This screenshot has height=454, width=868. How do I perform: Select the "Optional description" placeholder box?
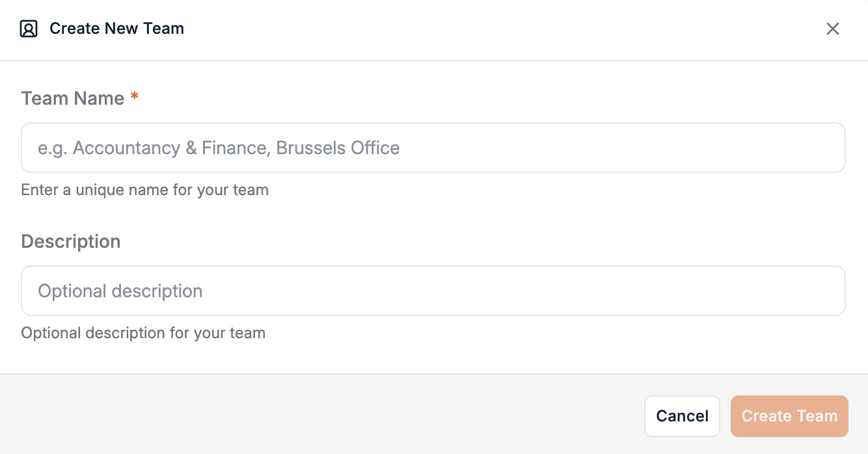click(x=433, y=291)
